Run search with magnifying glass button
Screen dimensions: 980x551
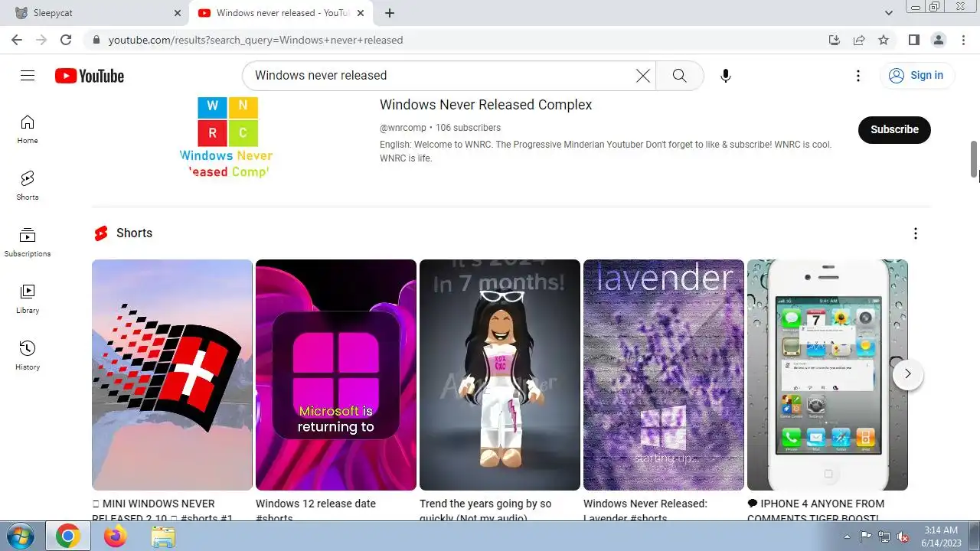point(679,75)
